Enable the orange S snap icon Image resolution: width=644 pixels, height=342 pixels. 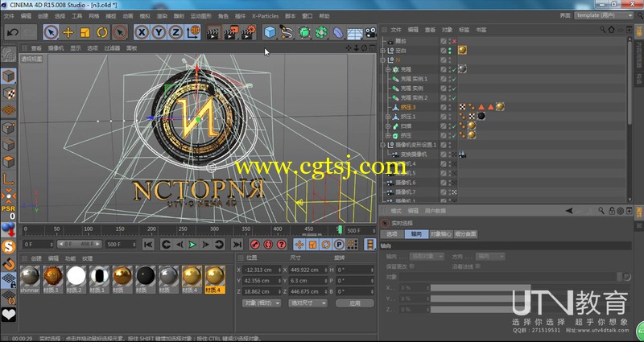coord(9,246)
